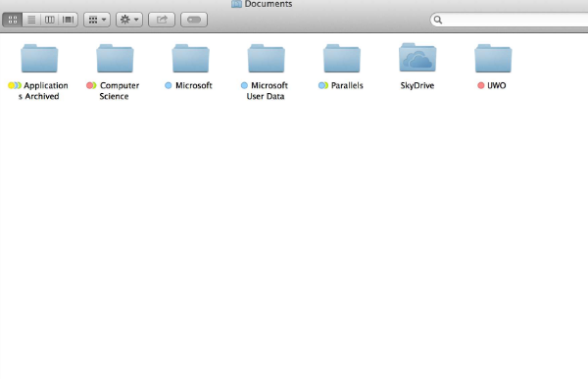
Task: Select the Computer Science folder icon
Action: pos(115,58)
